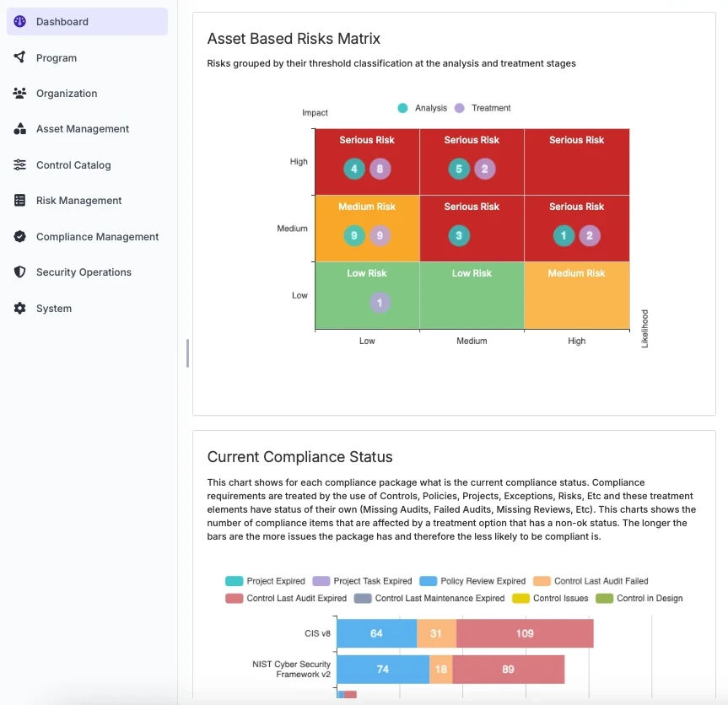
Task: Click the 'Likelihood' axis label
Action: pyautogui.click(x=644, y=329)
